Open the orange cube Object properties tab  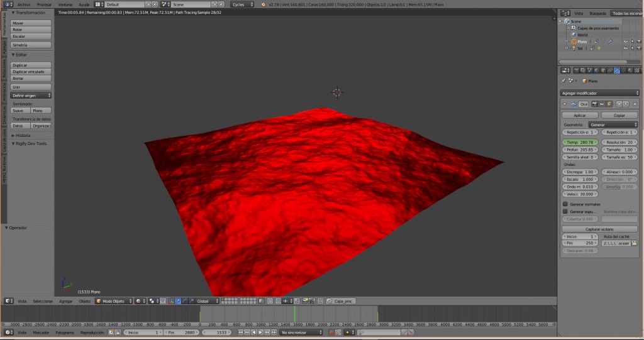pos(603,70)
